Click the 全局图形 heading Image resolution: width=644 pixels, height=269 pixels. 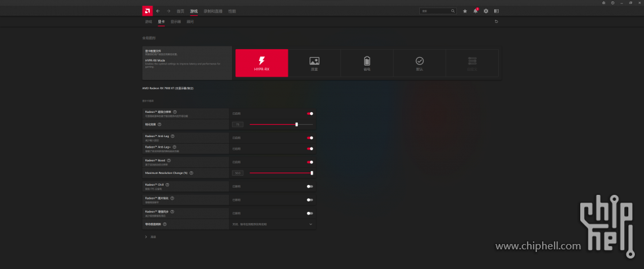[149, 38]
